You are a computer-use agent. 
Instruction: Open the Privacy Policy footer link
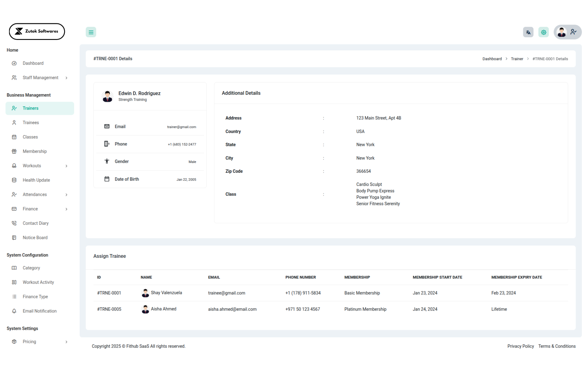tap(520, 346)
